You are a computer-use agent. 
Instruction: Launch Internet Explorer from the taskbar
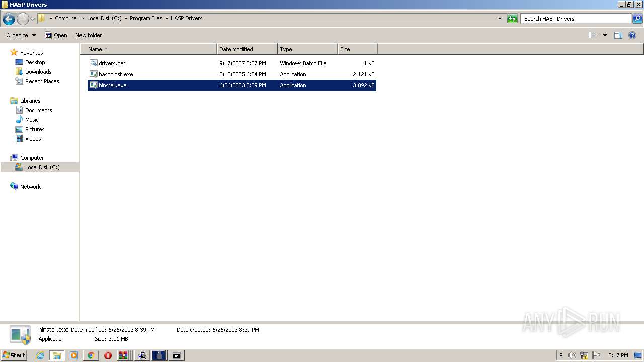[40, 355]
